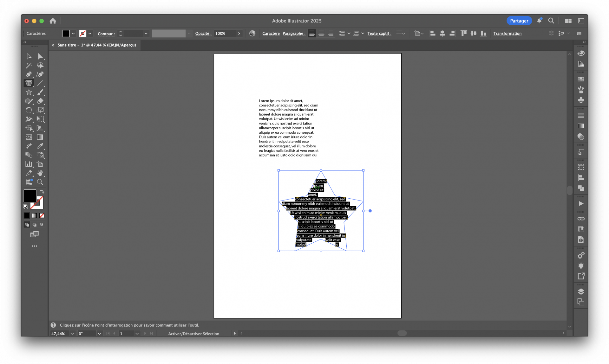
Task: Activate the Star/Shape tool
Action: tap(29, 92)
